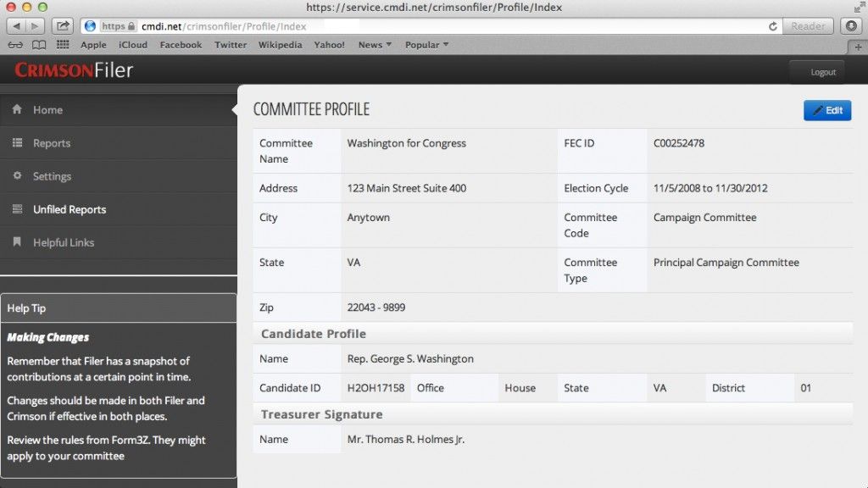Select FEC ID value C00252478
Image resolution: width=868 pixels, height=488 pixels.
pyautogui.click(x=679, y=142)
